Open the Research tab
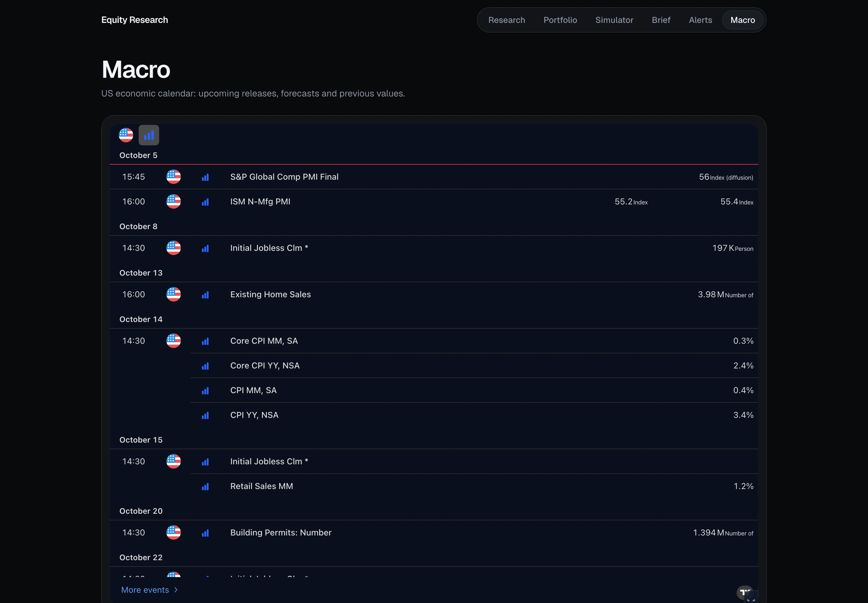Image resolution: width=868 pixels, height=603 pixels. (507, 20)
